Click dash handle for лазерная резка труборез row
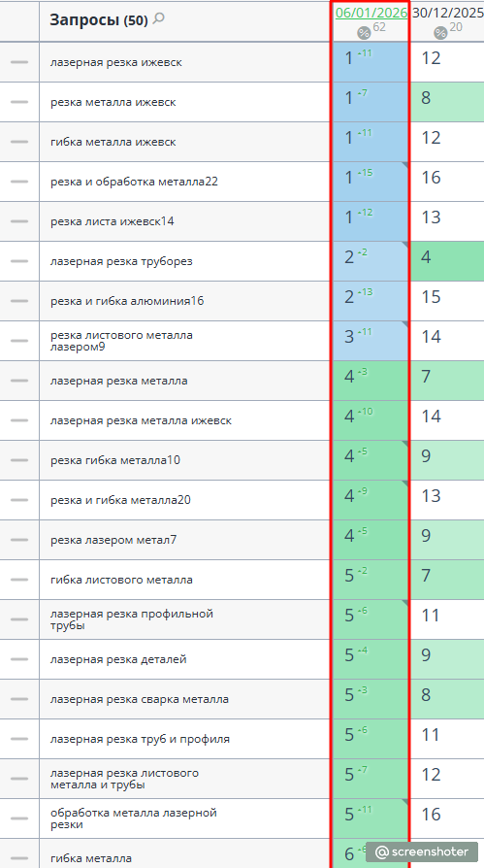The image size is (484, 868). 19,261
